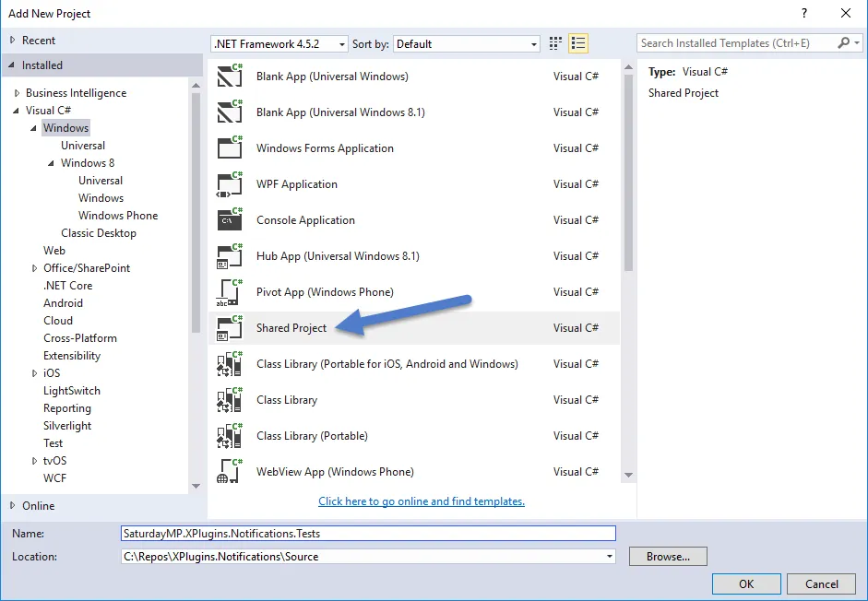868x601 pixels.
Task: Select Universal under the Windows 8 node
Action: [101, 181]
